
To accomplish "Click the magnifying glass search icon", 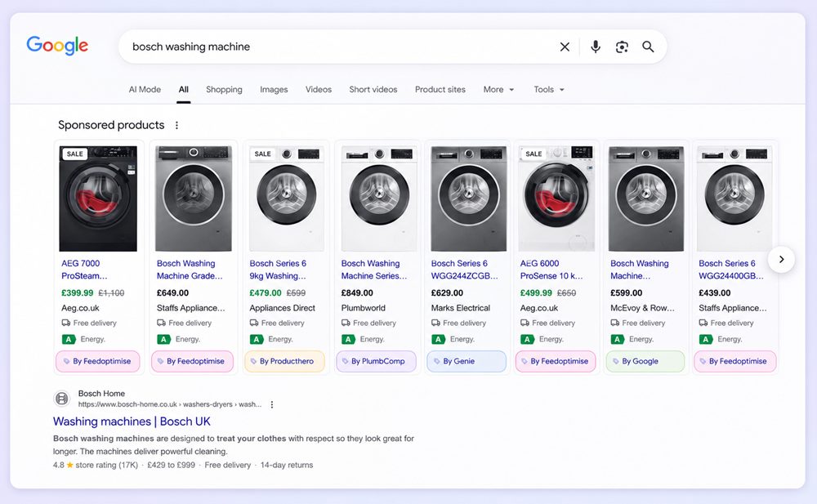I will click(648, 47).
